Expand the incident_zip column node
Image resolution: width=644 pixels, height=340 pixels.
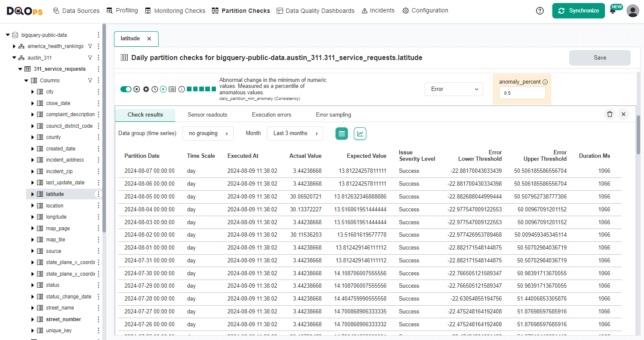pyautogui.click(x=33, y=172)
